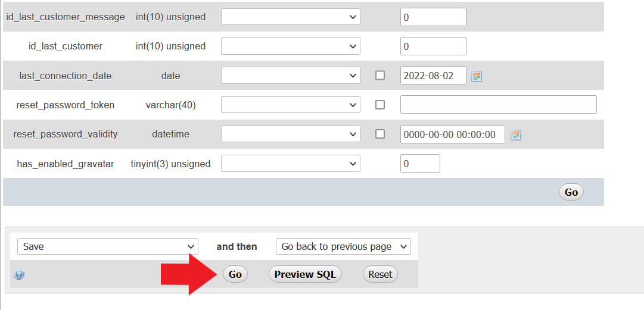Select function dropdown for reset_password_token row

(291, 105)
